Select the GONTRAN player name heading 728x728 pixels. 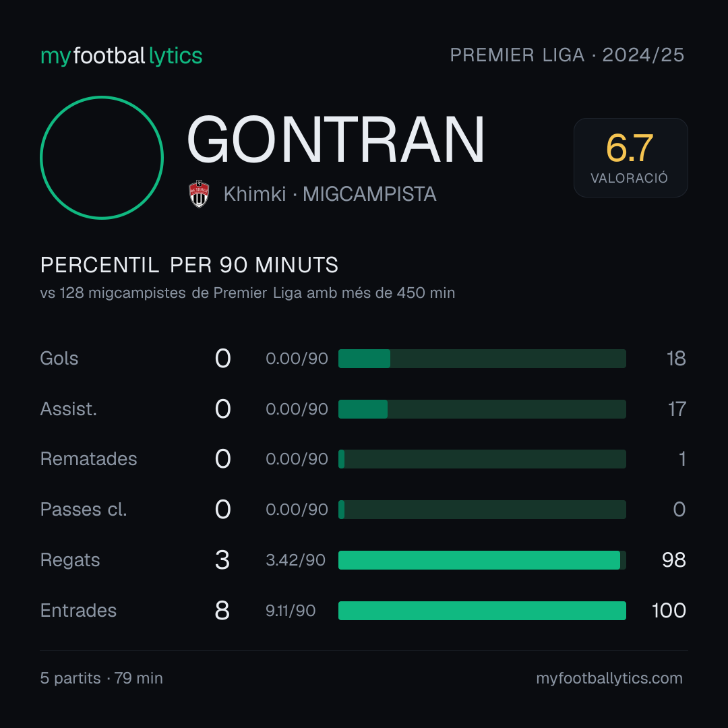click(336, 140)
